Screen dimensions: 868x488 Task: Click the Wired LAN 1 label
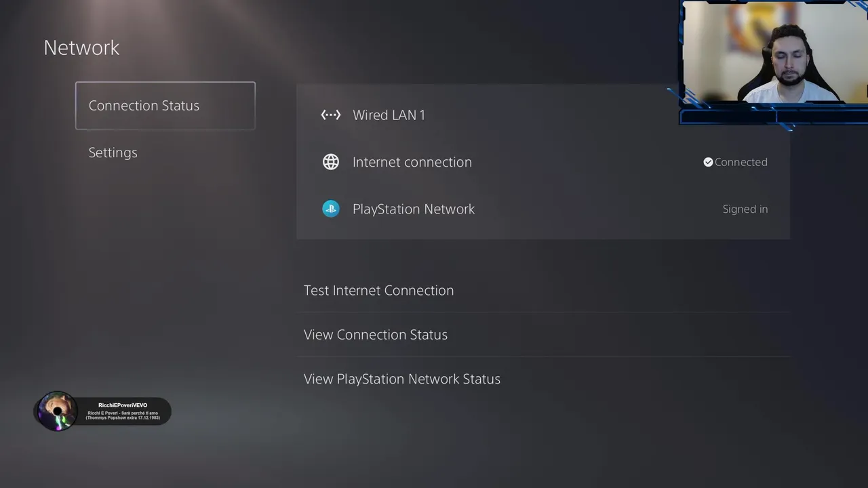(x=389, y=115)
